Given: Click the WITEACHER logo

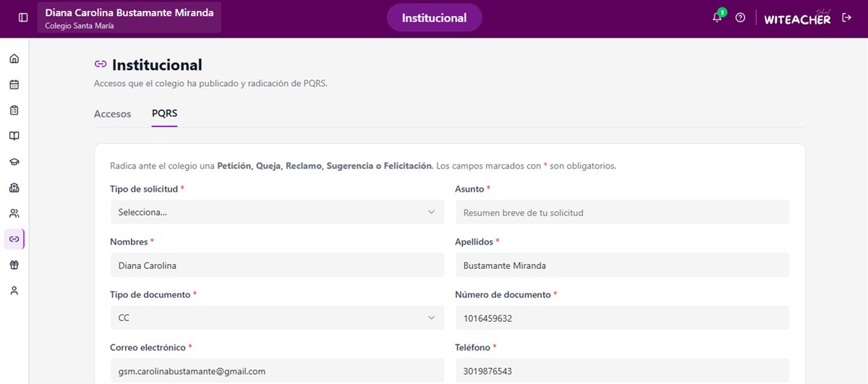Looking at the screenshot, I should 798,18.
